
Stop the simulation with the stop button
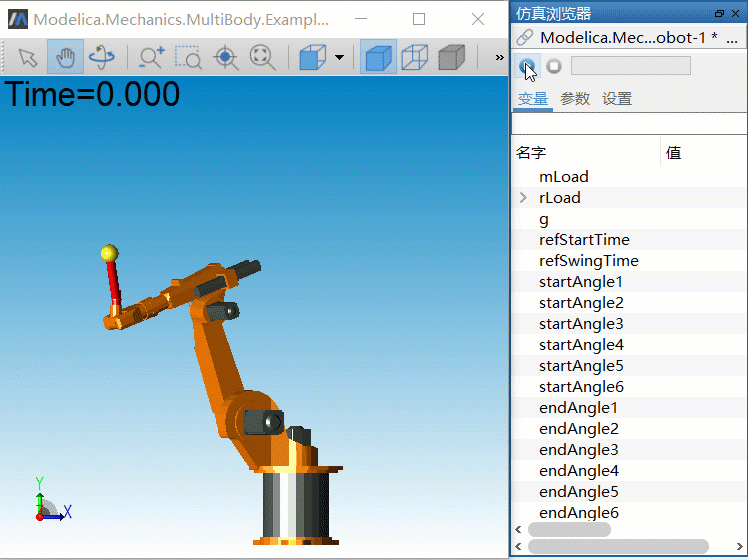coord(554,66)
